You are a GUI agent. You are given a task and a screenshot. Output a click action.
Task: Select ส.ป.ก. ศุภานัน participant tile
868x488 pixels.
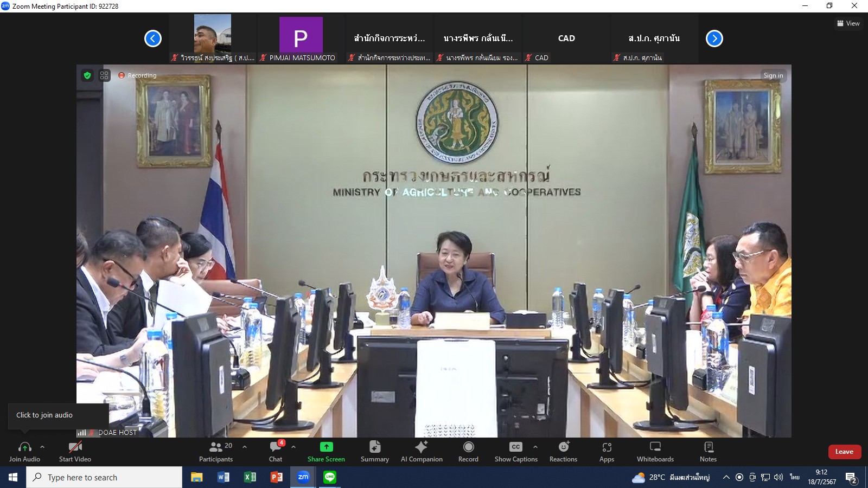[655, 38]
